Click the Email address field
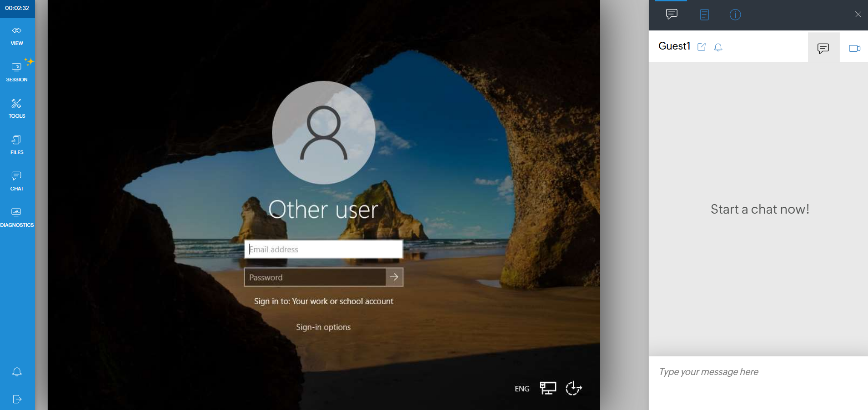The width and height of the screenshot is (868, 410). [x=323, y=249]
